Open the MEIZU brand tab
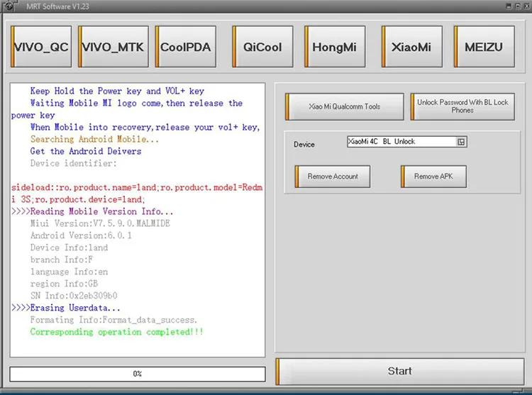 [484, 47]
